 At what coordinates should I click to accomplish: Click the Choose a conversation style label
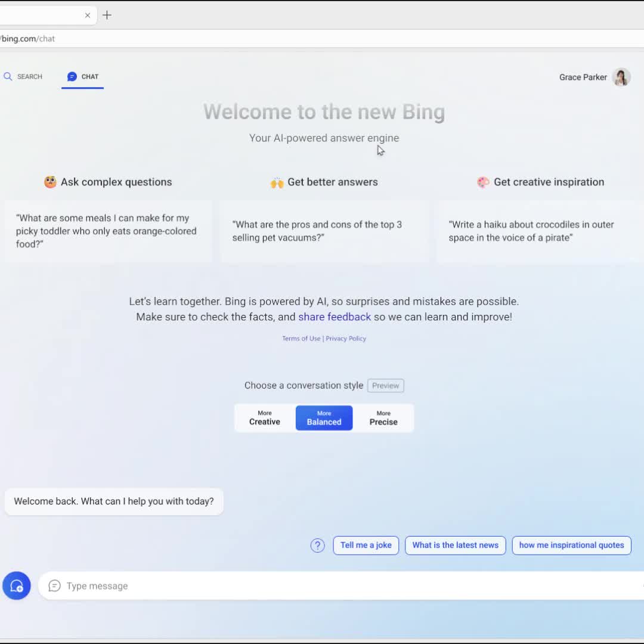pyautogui.click(x=304, y=385)
